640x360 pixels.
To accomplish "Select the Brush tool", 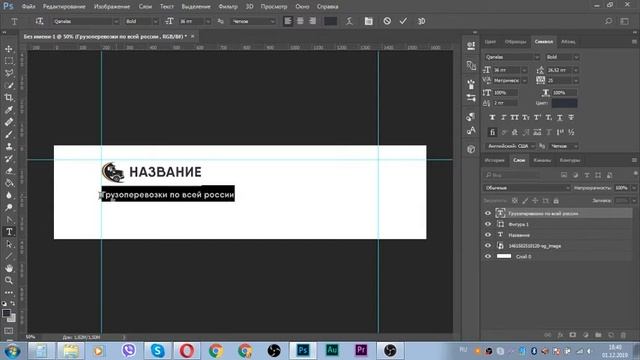I will (9, 134).
